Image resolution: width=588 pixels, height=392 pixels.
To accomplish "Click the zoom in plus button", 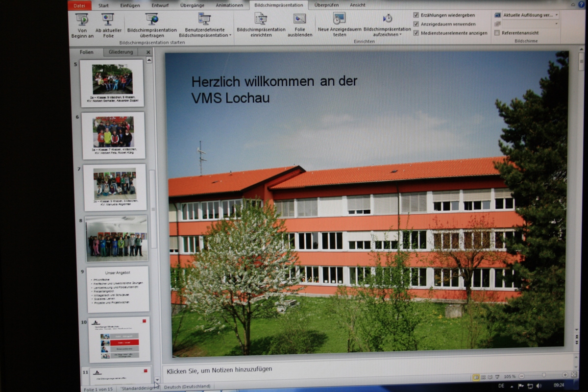I will point(565,376).
